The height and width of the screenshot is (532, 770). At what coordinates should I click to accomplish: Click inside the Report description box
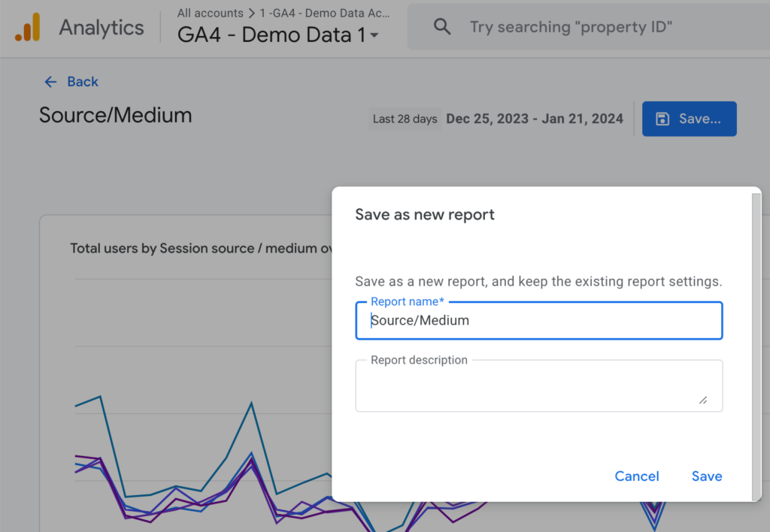click(x=538, y=385)
